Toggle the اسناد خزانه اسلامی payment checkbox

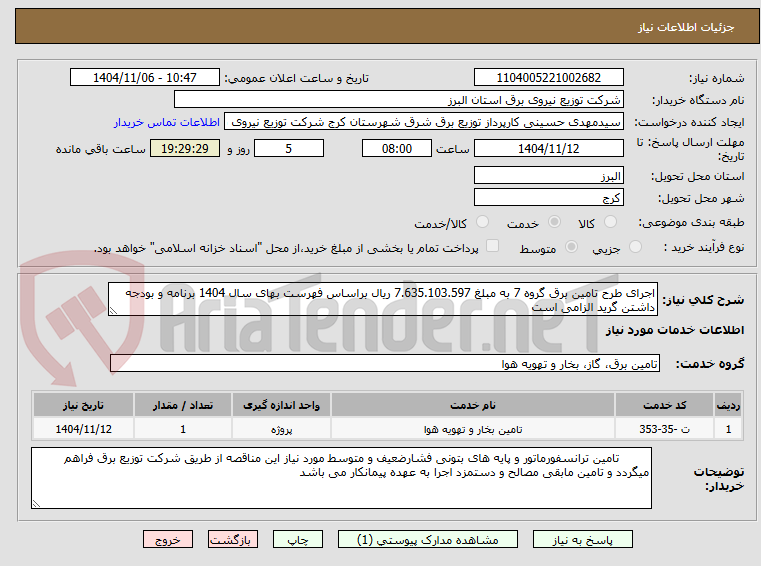493,246
